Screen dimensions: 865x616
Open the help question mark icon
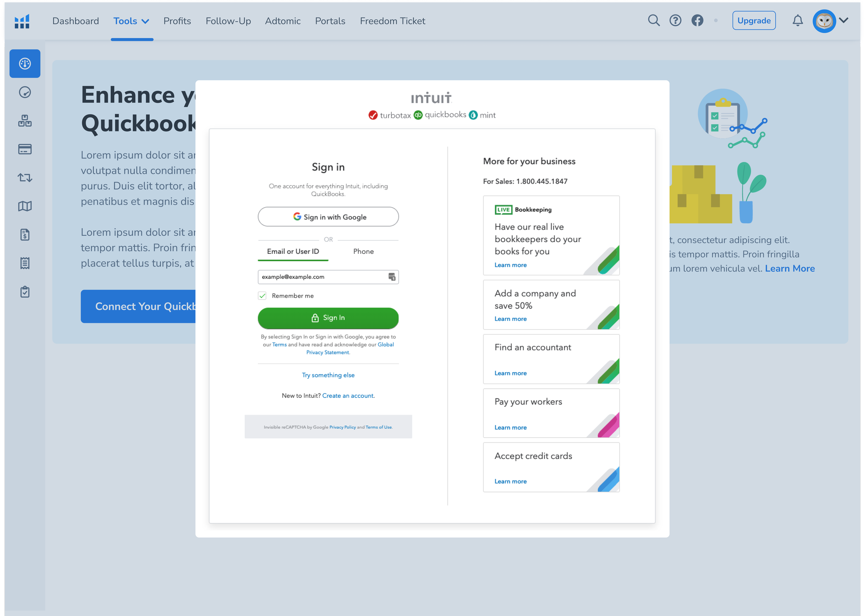tap(675, 20)
